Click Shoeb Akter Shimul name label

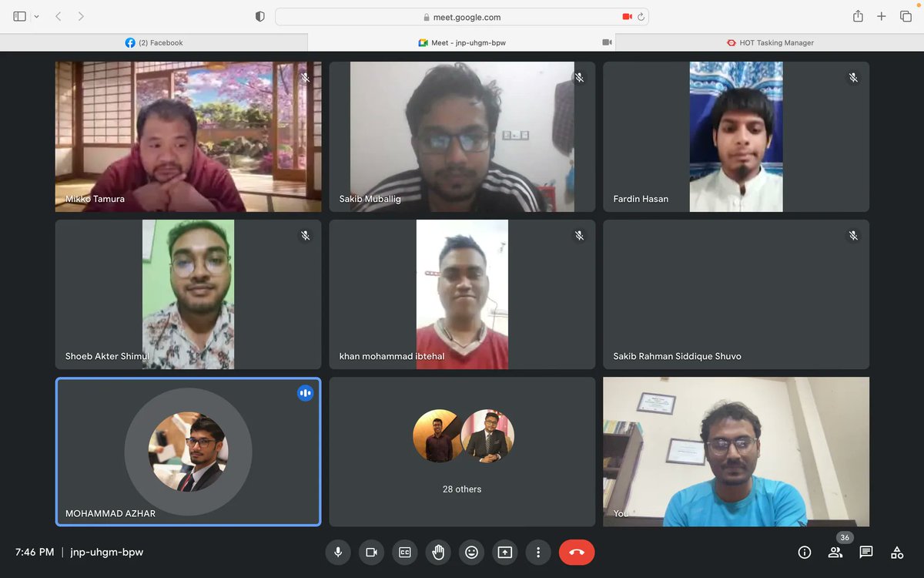tap(107, 356)
